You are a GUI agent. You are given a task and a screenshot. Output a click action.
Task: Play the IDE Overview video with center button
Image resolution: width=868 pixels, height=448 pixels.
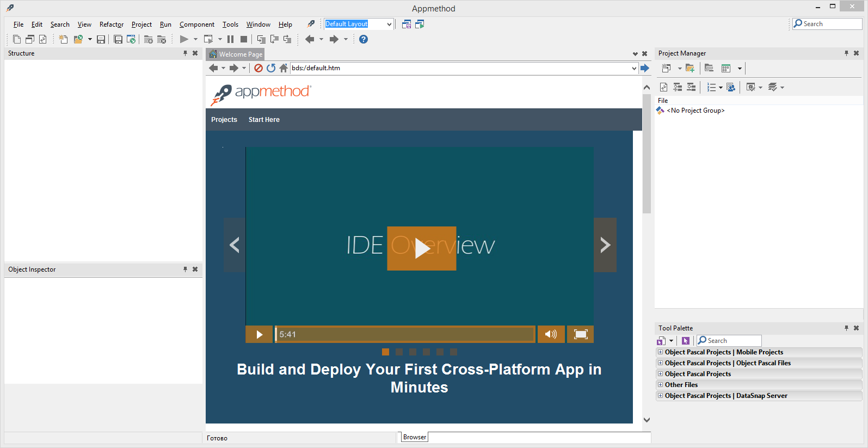422,248
